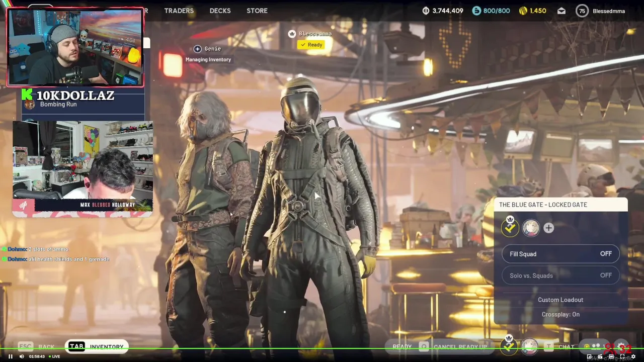This screenshot has width=644, height=362.
Task: Toggle Fill Squad off switch
Action: [x=560, y=254]
